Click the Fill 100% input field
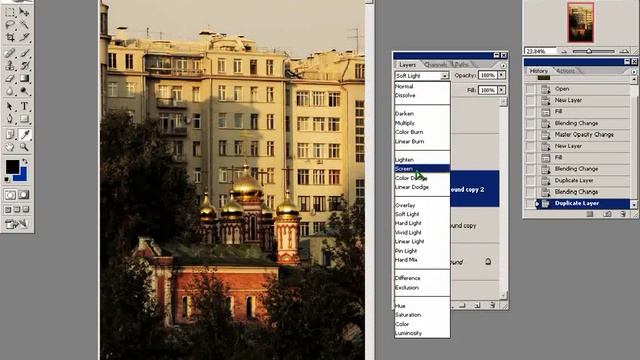The image size is (640, 360). 488,90
